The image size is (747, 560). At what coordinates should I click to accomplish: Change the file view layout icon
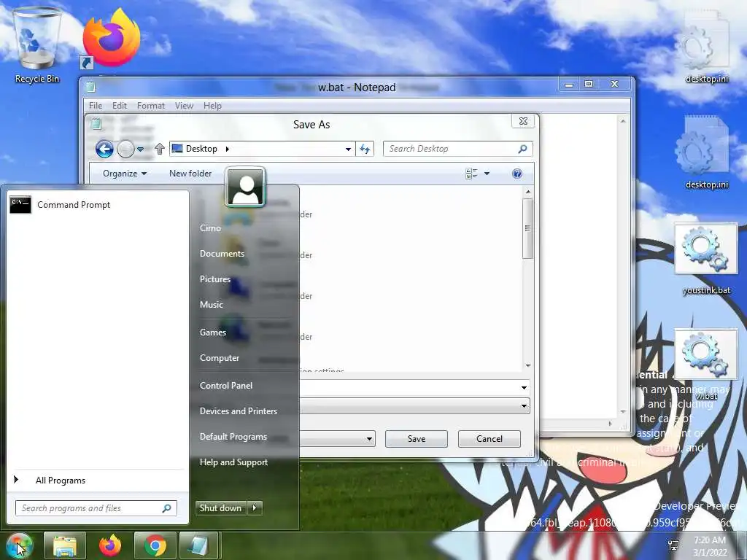coord(471,174)
